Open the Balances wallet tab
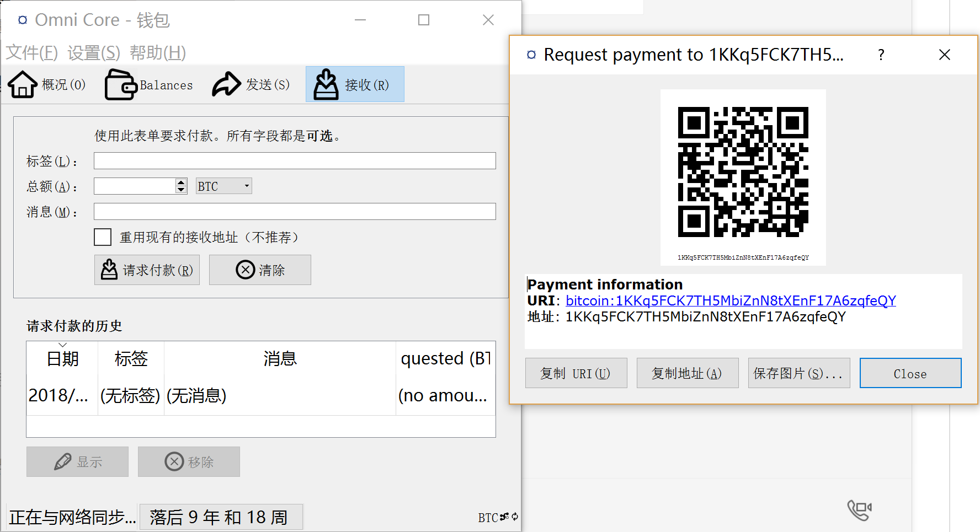The width and height of the screenshot is (980, 532). coord(148,84)
